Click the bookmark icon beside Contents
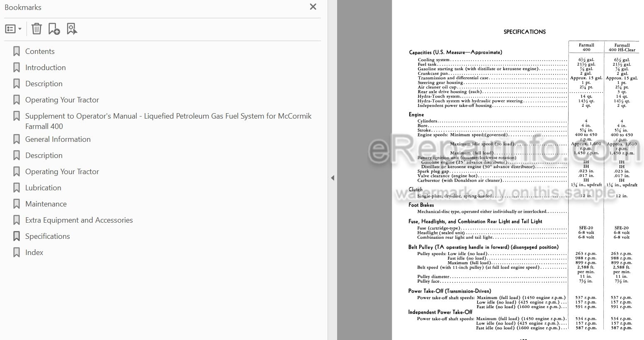Screen dimensions: 644x340 coord(17,51)
